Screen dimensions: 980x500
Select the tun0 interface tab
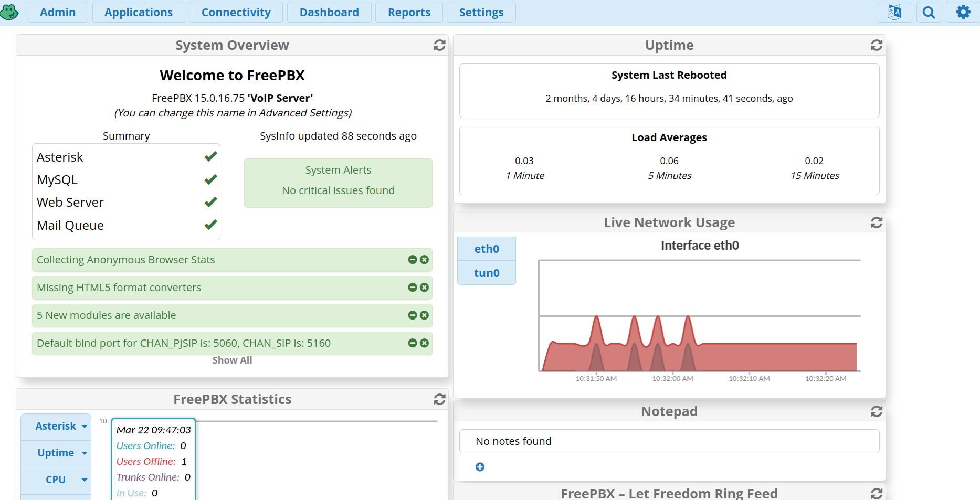[x=487, y=273]
